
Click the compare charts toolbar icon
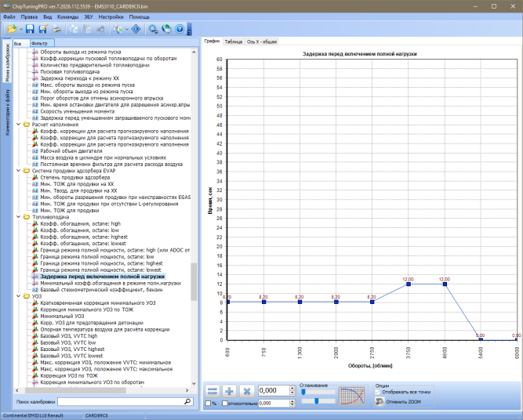point(118,29)
